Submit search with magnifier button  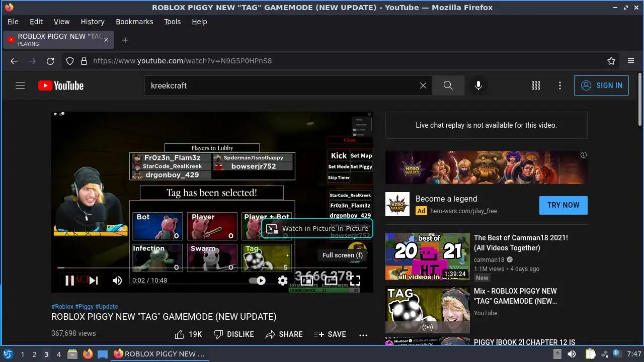(x=448, y=85)
